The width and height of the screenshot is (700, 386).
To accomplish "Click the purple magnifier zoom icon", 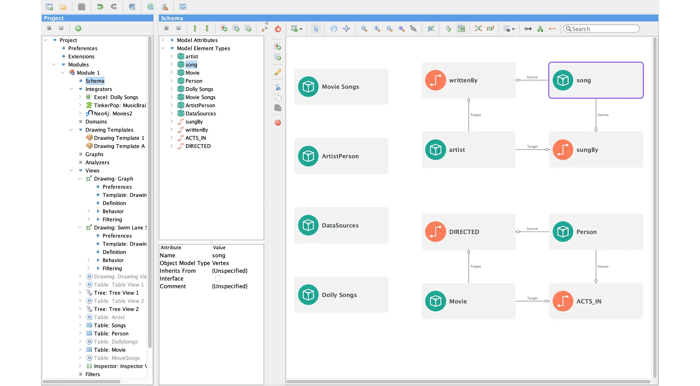I will (x=401, y=29).
